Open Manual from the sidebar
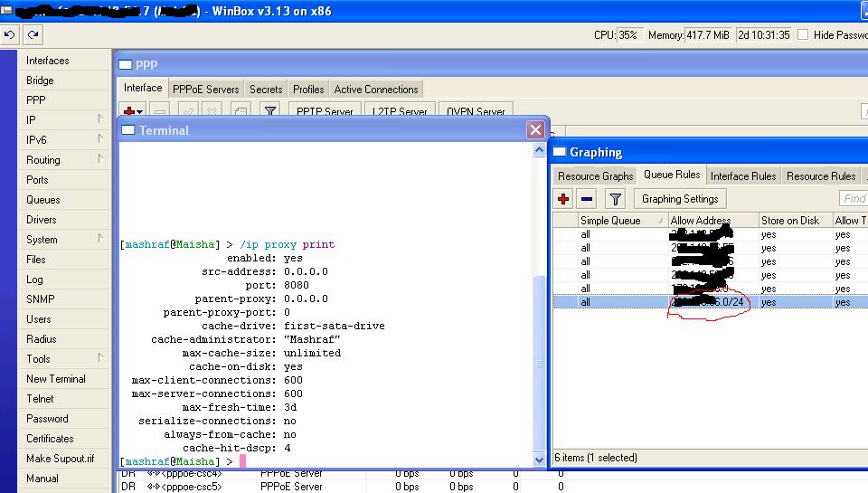This screenshot has width=868, height=493. (42, 479)
